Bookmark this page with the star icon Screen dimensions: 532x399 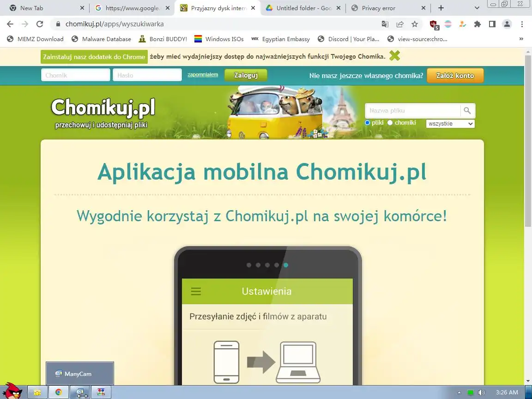click(x=415, y=24)
